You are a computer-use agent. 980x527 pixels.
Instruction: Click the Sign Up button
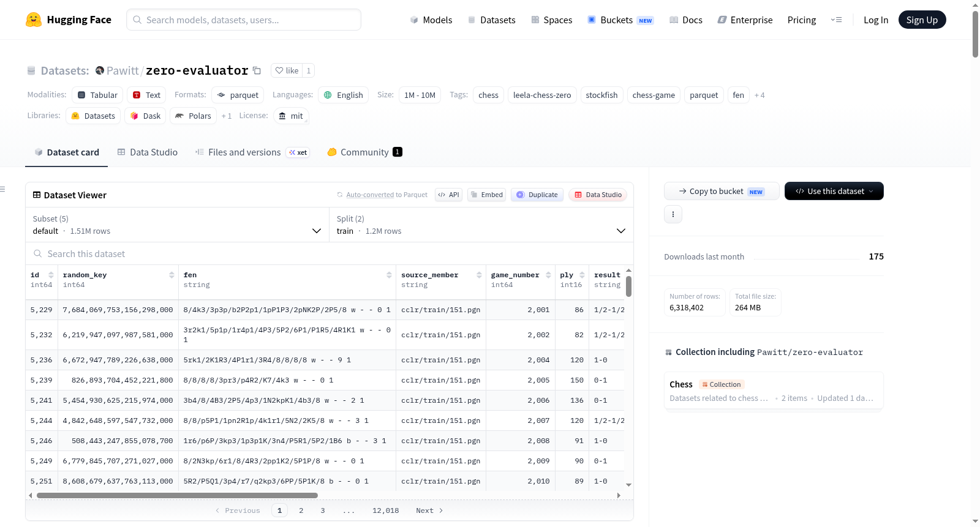coord(922,20)
